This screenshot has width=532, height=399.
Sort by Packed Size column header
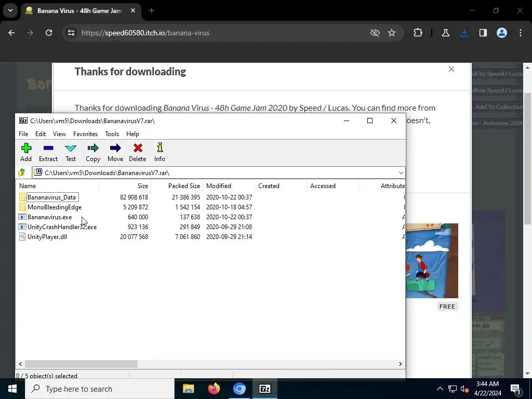(177, 186)
